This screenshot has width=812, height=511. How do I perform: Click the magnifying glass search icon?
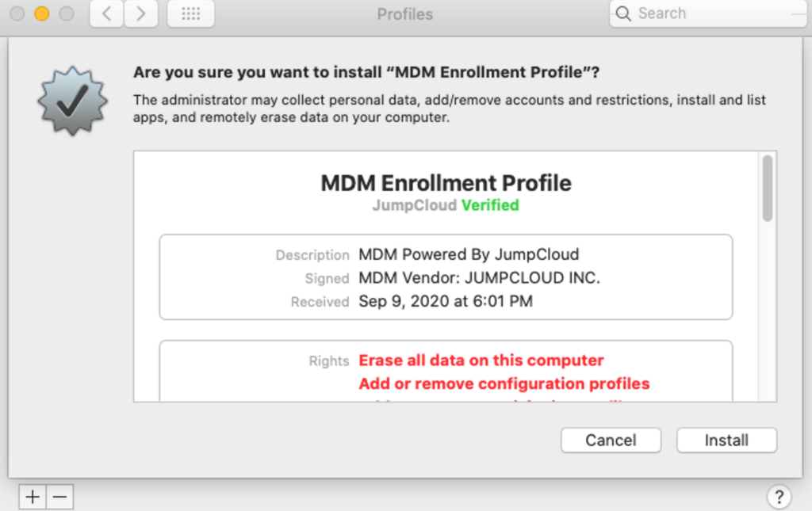click(624, 13)
